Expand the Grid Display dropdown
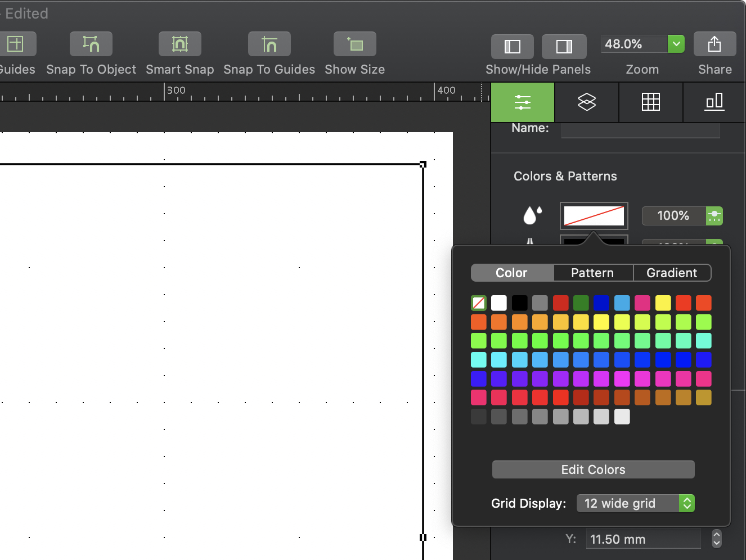This screenshot has width=746, height=560. pyautogui.click(x=686, y=503)
